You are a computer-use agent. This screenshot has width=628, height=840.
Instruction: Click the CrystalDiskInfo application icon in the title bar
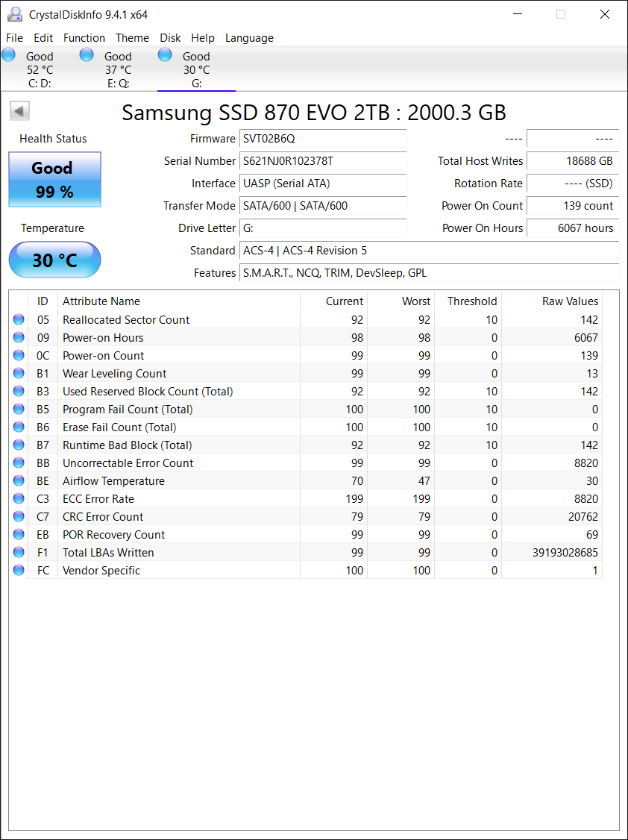tap(15, 13)
